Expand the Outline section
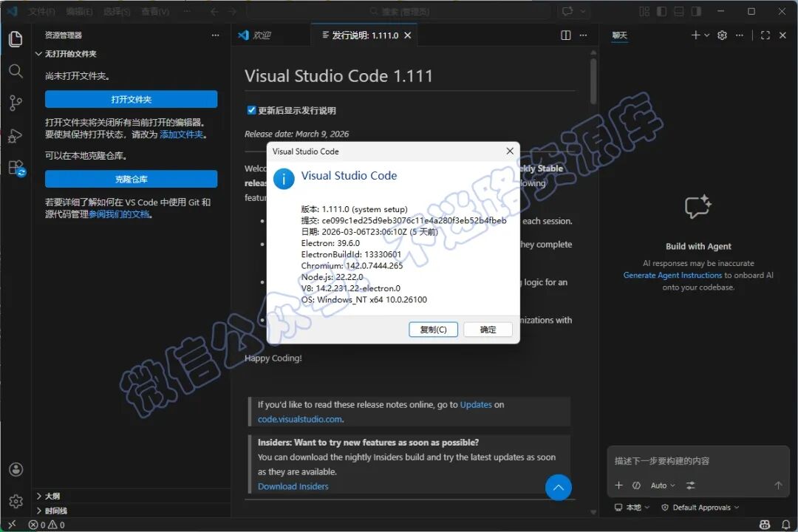The width and height of the screenshot is (798, 532). pos(131,496)
